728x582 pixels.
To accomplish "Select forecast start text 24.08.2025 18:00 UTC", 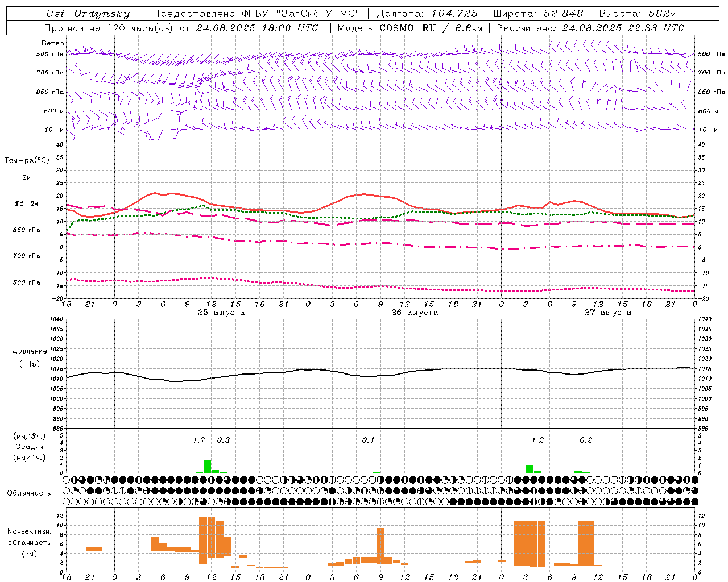I will [x=257, y=27].
